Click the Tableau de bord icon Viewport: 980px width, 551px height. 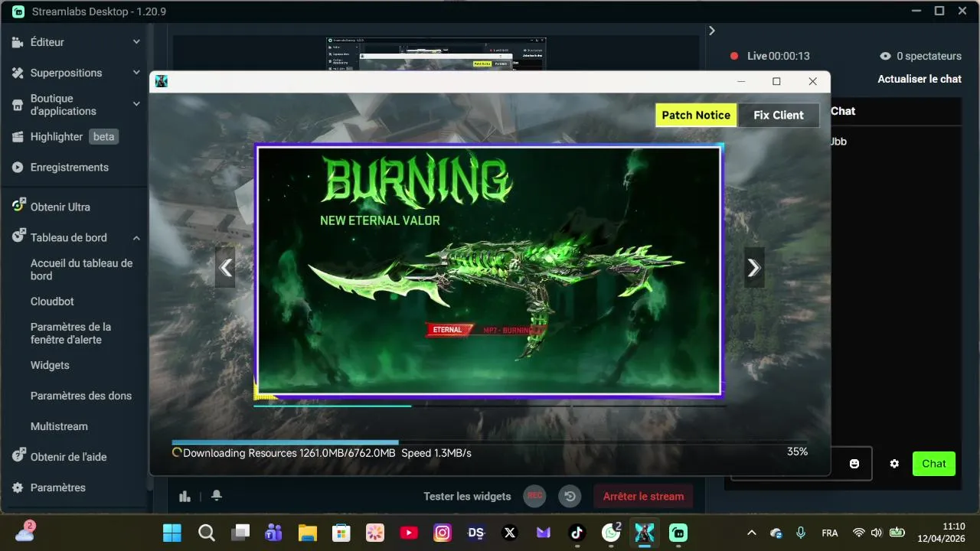point(18,237)
